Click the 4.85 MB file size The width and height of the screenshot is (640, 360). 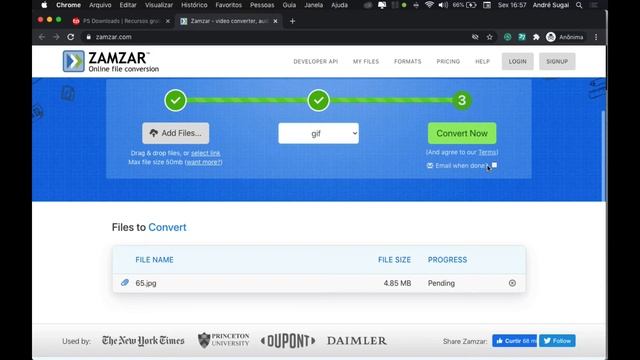pyautogui.click(x=397, y=283)
